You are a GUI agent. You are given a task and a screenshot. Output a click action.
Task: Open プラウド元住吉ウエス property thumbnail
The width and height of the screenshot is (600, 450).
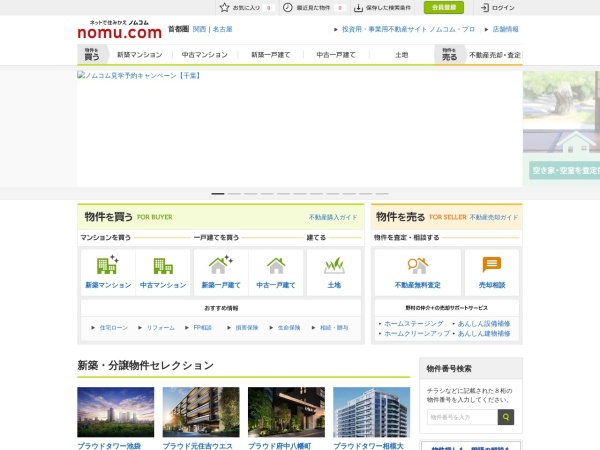(201, 412)
